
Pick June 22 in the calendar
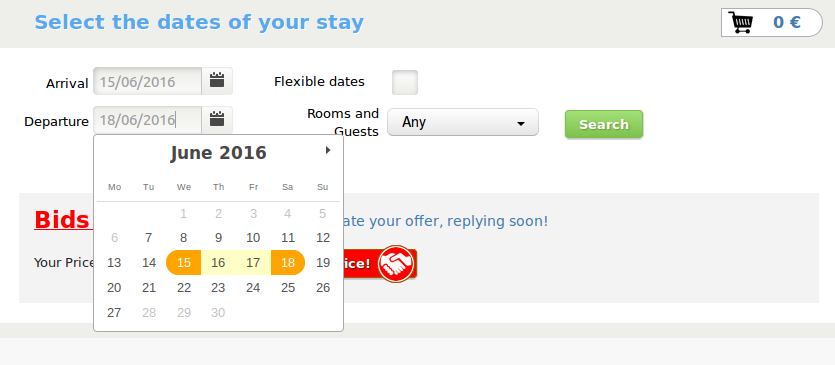tap(184, 288)
